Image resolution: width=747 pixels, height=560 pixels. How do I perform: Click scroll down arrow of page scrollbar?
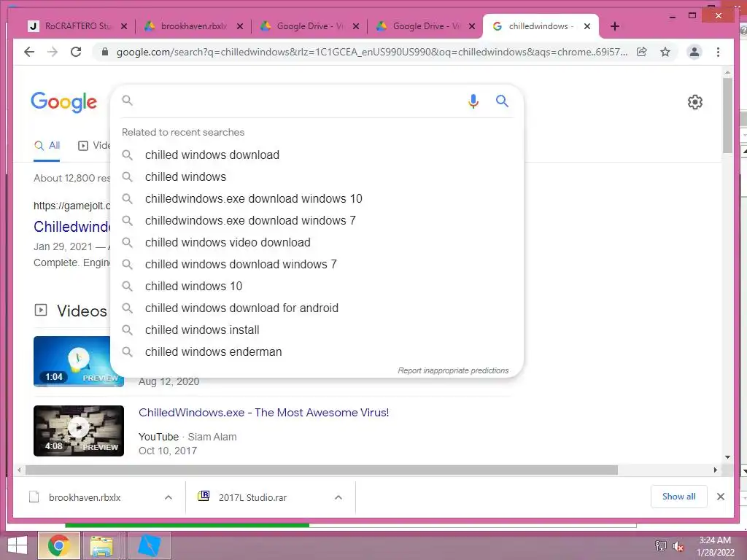[x=727, y=457]
